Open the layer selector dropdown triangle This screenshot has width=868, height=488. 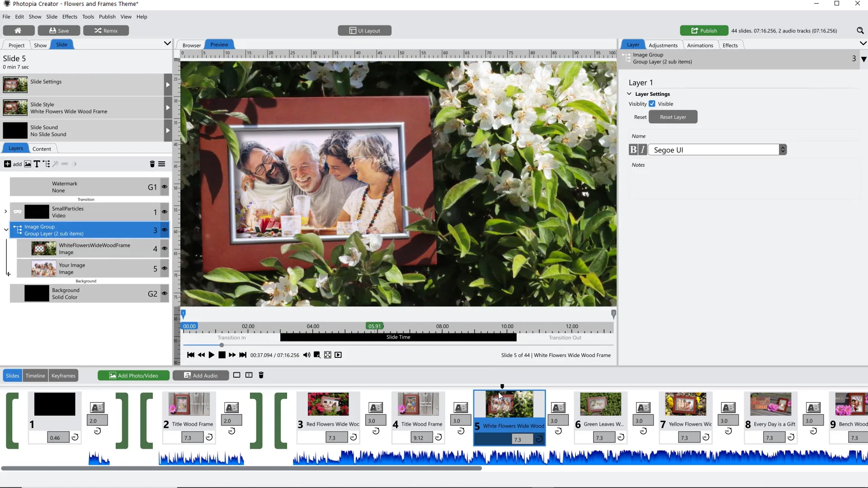[863, 59]
